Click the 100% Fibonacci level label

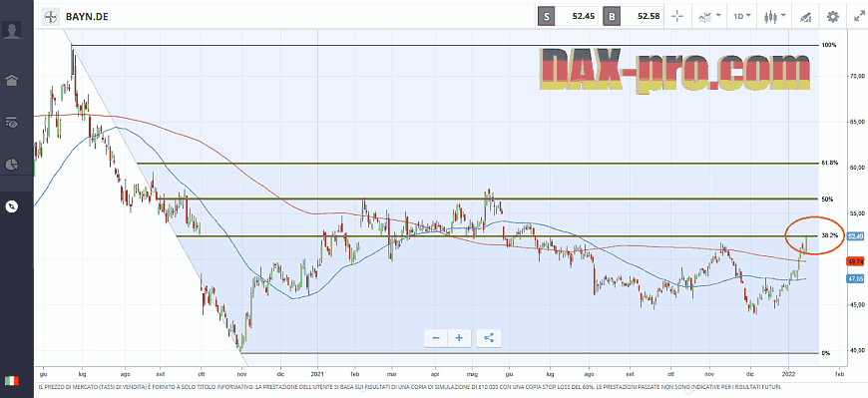[x=829, y=45]
